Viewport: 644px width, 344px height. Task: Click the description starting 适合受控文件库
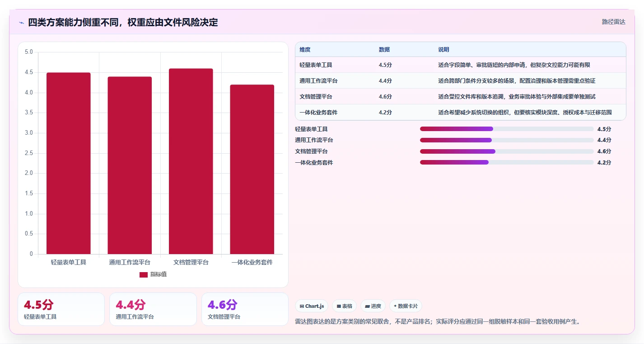[x=517, y=97]
